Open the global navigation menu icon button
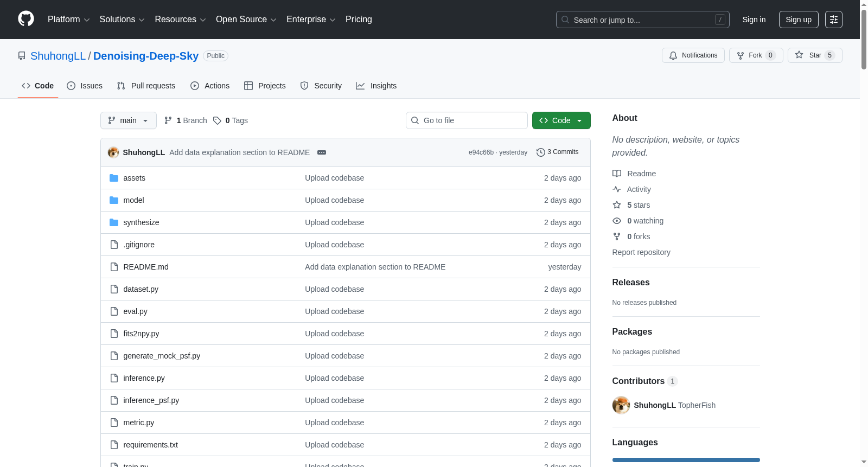Viewport: 868px width, 467px height. coord(834,20)
